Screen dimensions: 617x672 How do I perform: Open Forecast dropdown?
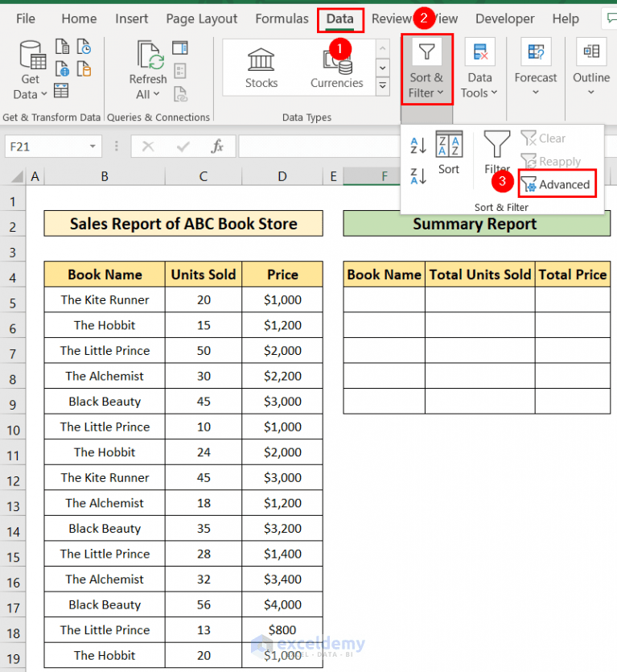536,68
